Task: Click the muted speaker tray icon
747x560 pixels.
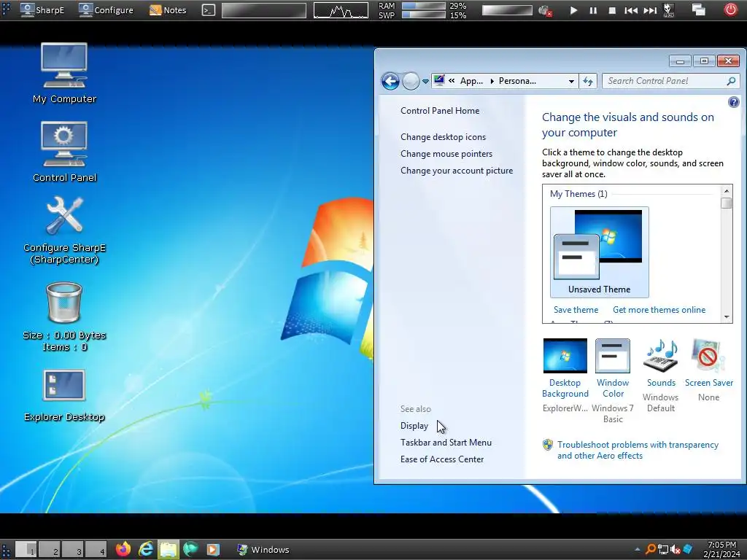Action: coord(675,550)
